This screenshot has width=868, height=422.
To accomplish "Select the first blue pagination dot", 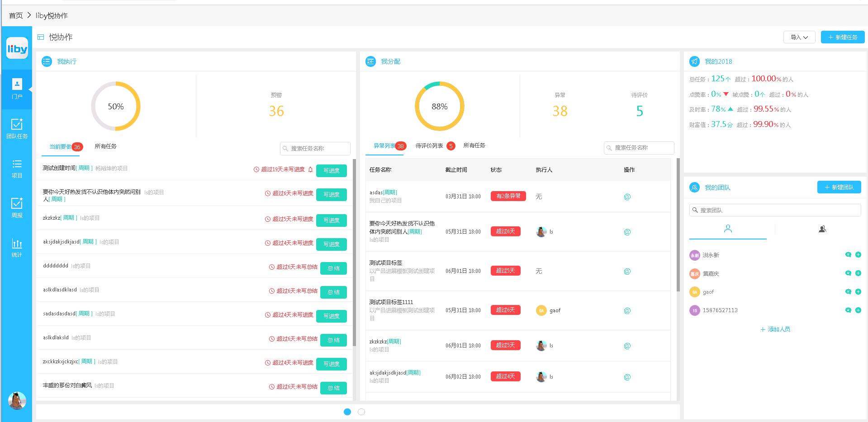I will point(347,412).
